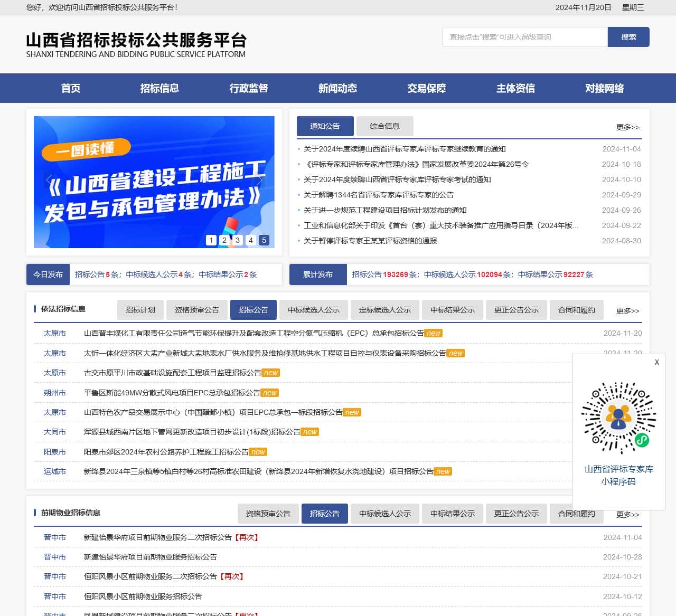Image resolution: width=676 pixels, height=616 pixels.
Task: Open 行政监督 navigation menu
Action: tap(248, 88)
